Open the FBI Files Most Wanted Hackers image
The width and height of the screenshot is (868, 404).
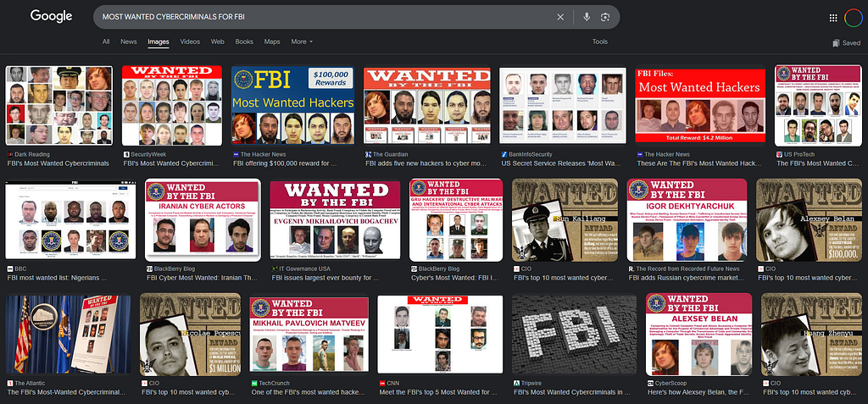point(699,106)
